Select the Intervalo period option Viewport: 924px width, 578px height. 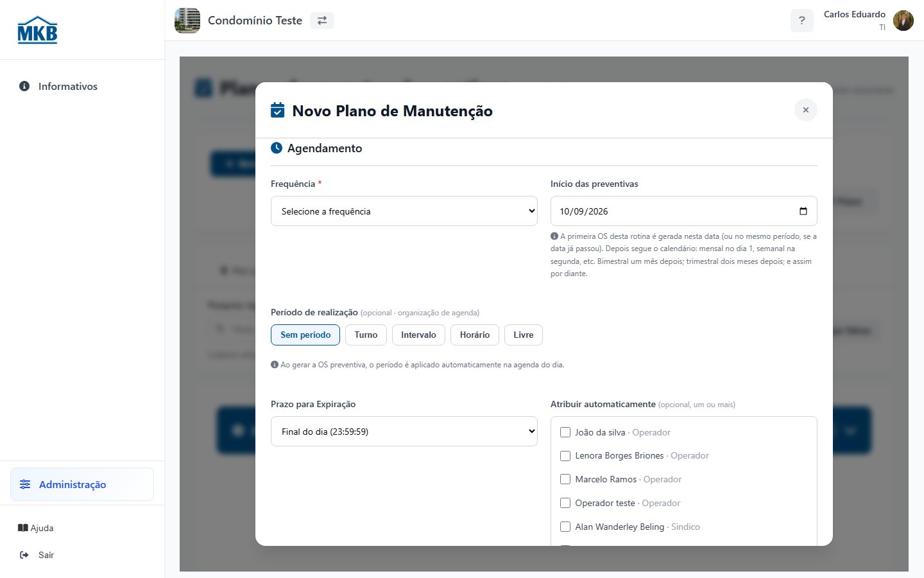click(418, 335)
